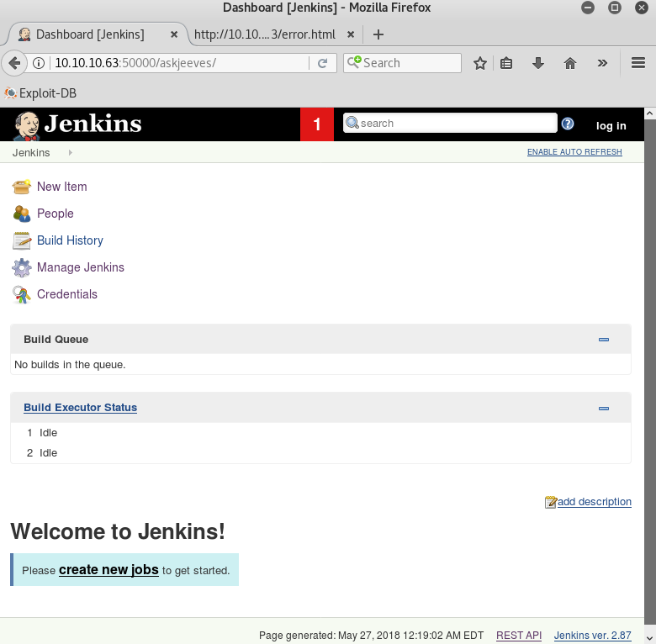This screenshot has width=656, height=644.
Task: Open Manage Jenkins link
Action: [81, 267]
